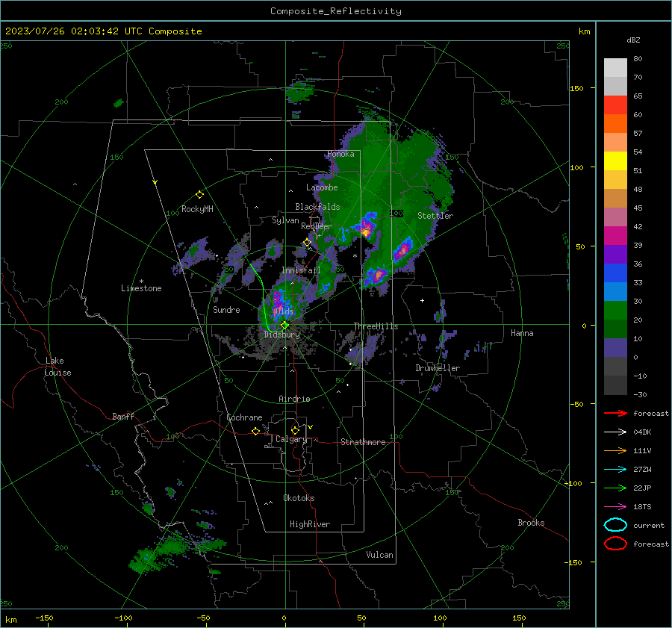This screenshot has height=628, width=672.
Task: Click the cyan current ellipse legend icon
Action: [615, 525]
